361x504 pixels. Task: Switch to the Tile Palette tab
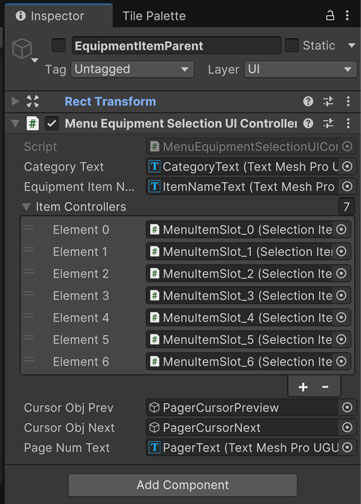click(x=154, y=16)
